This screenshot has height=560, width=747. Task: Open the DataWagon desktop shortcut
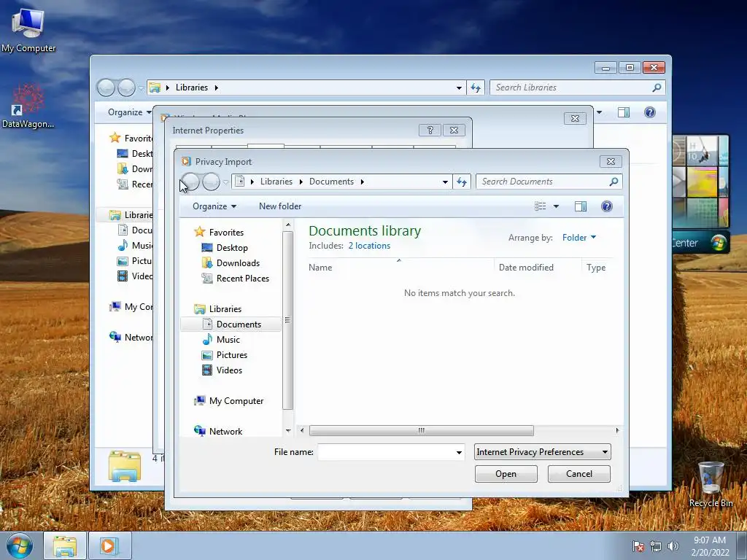28,106
